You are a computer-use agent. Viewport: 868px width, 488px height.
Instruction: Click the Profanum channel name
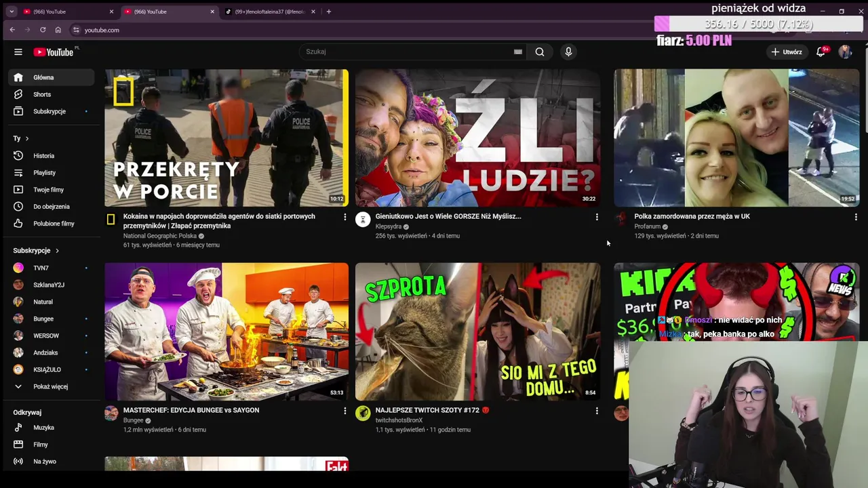[x=647, y=226]
